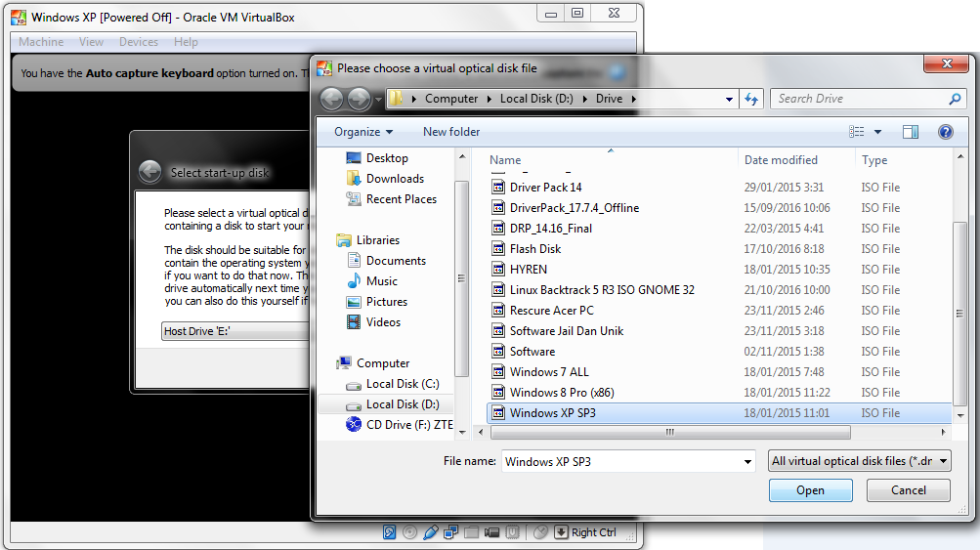This screenshot has height=550, width=980.
Task: Click the refresh icon next to the address bar
Action: 751,99
